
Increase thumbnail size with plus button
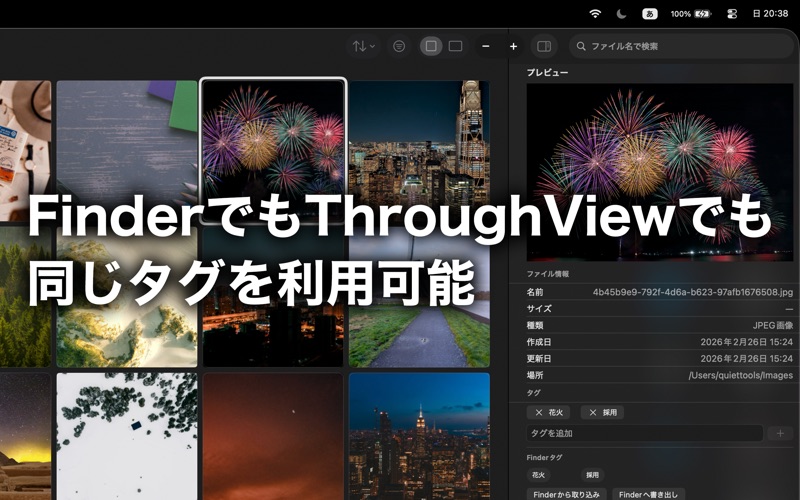[x=513, y=46]
